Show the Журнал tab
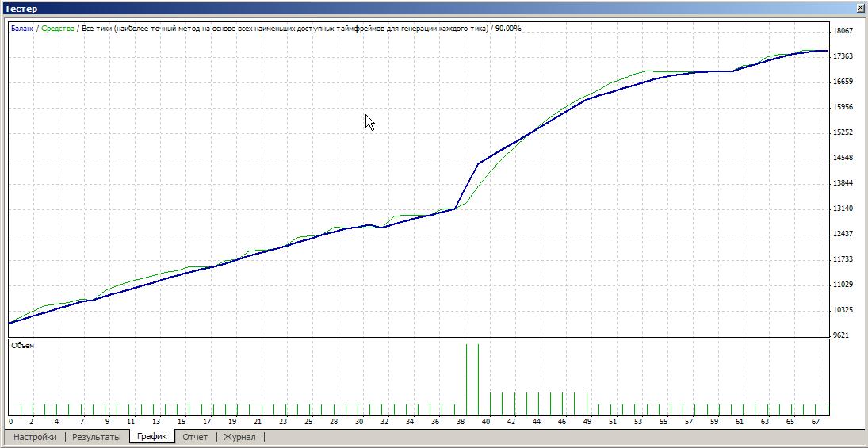The height and width of the screenshot is (448, 868). pyautogui.click(x=239, y=437)
